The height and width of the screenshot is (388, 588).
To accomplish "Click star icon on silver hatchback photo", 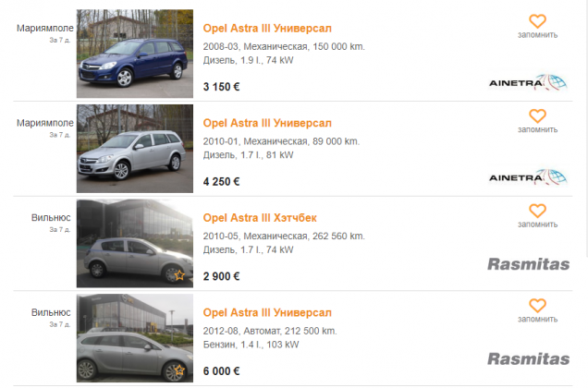I will pyautogui.click(x=179, y=275).
